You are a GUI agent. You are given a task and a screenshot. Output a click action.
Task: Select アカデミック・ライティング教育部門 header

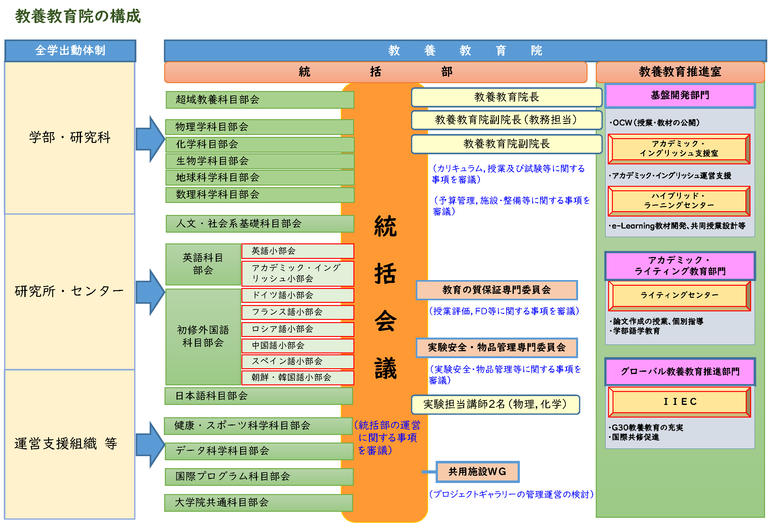680,266
